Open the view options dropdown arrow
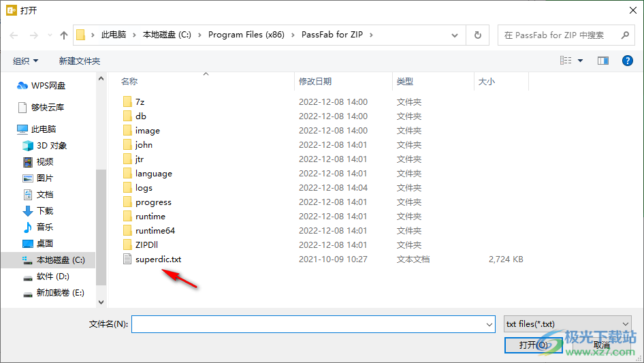Image resolution: width=644 pixels, height=363 pixels. pyautogui.click(x=580, y=61)
